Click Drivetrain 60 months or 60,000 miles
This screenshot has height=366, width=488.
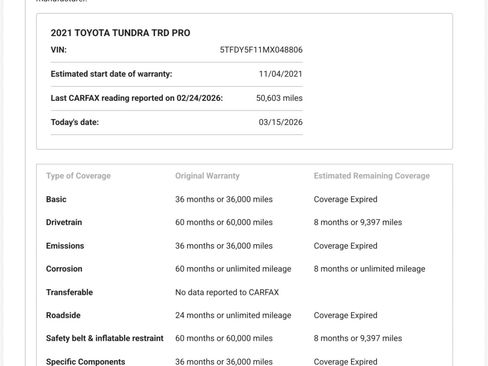224,222
